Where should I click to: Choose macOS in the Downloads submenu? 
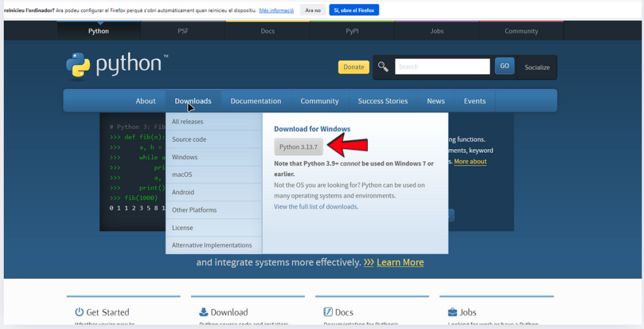pyautogui.click(x=182, y=174)
